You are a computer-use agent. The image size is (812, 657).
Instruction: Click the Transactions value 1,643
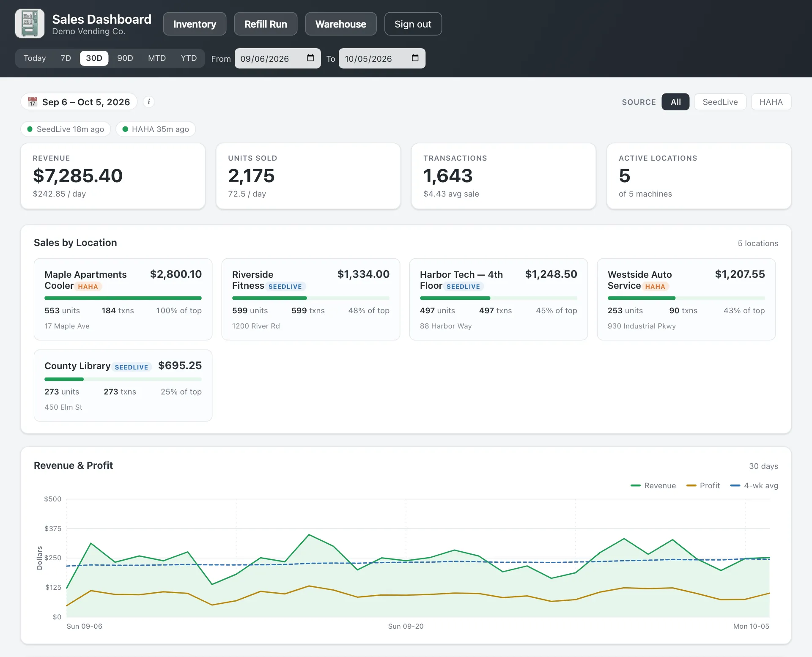click(448, 176)
